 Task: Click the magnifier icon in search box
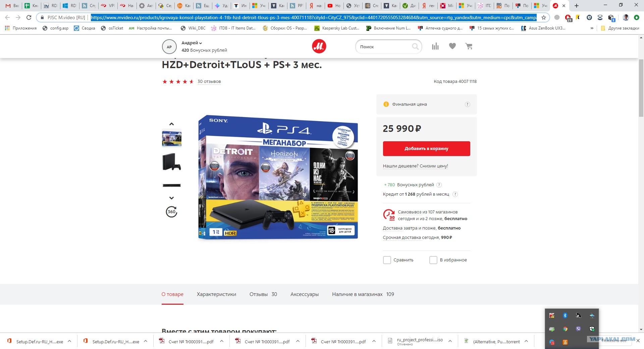pyautogui.click(x=415, y=47)
